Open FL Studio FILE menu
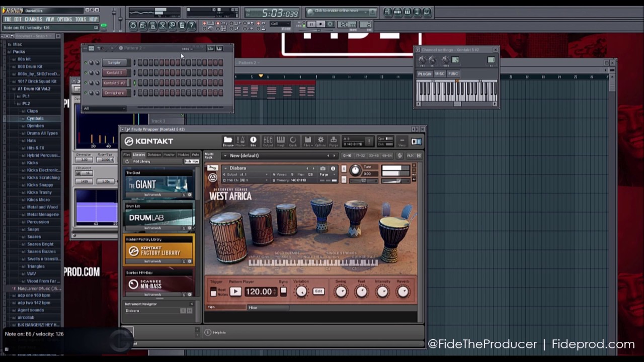644x362 pixels. [8, 20]
